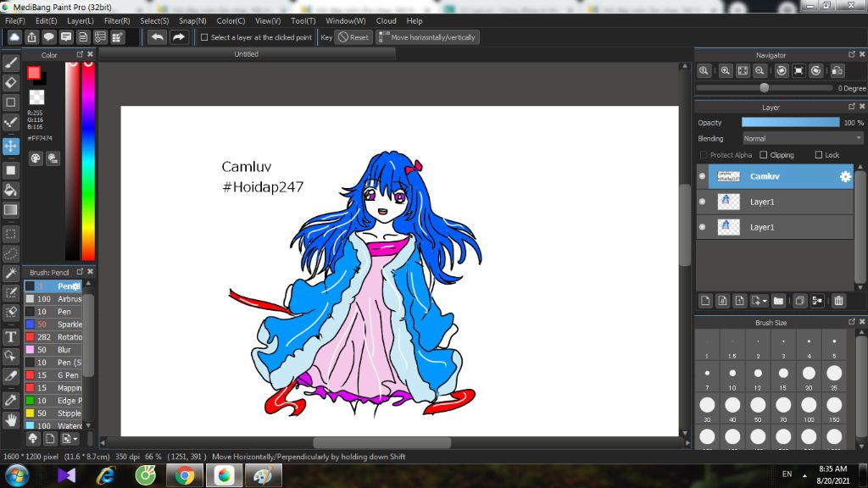Open add-layer dropdown arrow in Layer panel

pyautogui.click(x=765, y=301)
